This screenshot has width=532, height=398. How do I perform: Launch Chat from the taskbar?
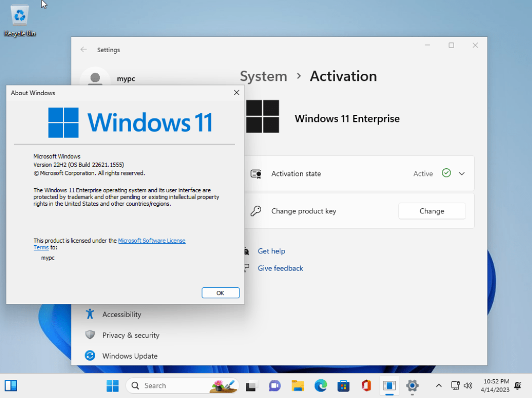click(274, 386)
